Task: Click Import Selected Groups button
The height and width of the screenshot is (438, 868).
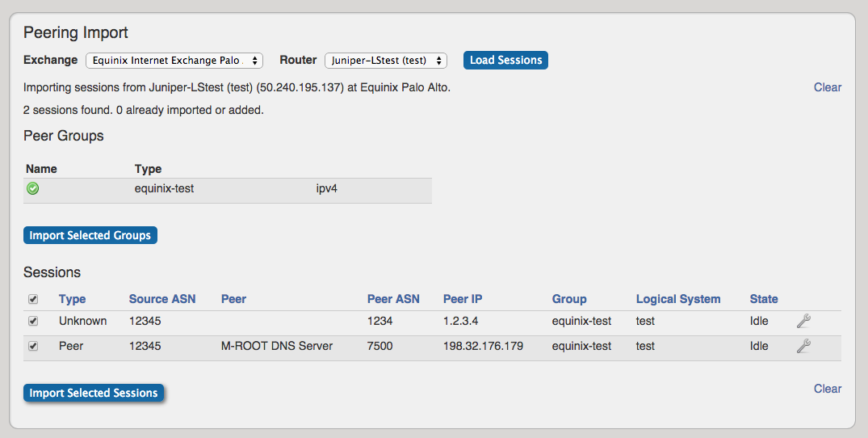Action: [90, 236]
